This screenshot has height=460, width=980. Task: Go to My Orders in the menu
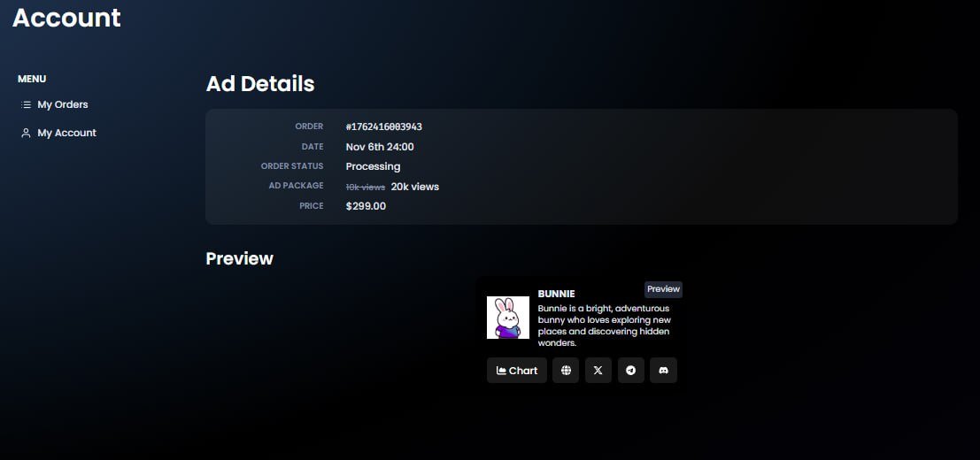click(62, 104)
